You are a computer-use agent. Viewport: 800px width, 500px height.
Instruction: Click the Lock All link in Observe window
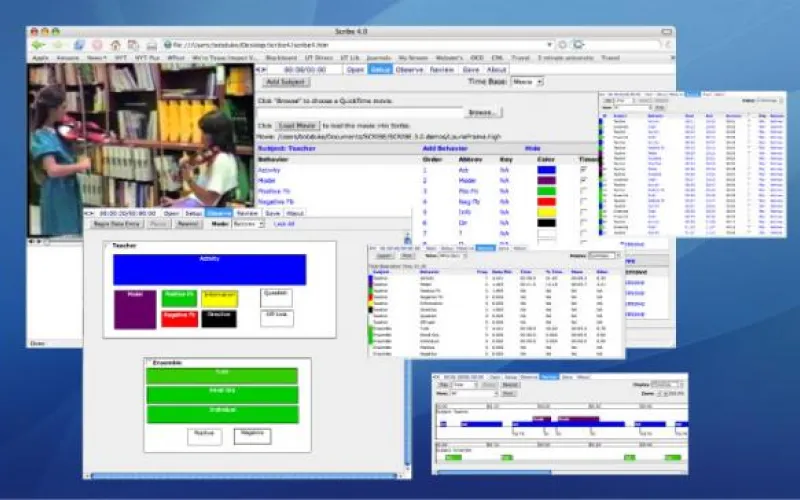click(x=284, y=224)
